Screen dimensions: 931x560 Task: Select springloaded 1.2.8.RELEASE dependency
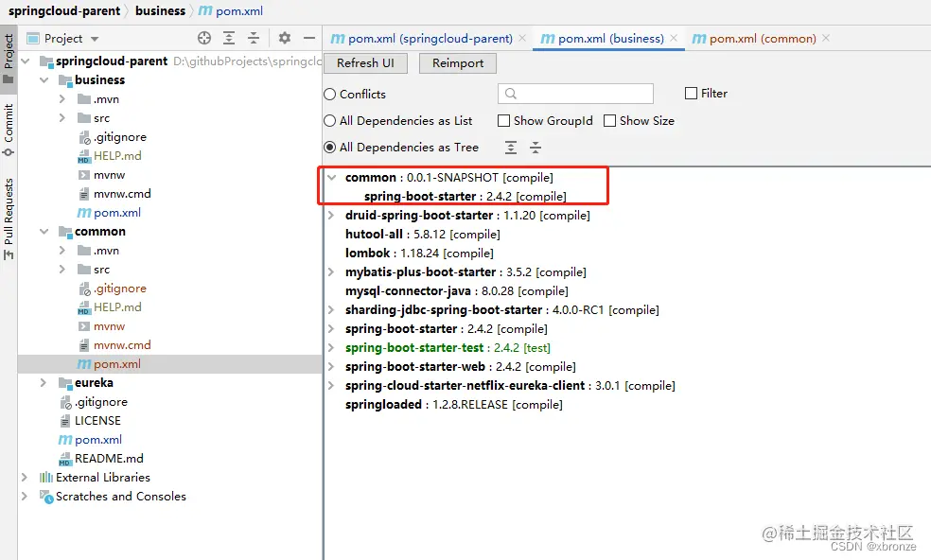pyautogui.click(x=453, y=405)
